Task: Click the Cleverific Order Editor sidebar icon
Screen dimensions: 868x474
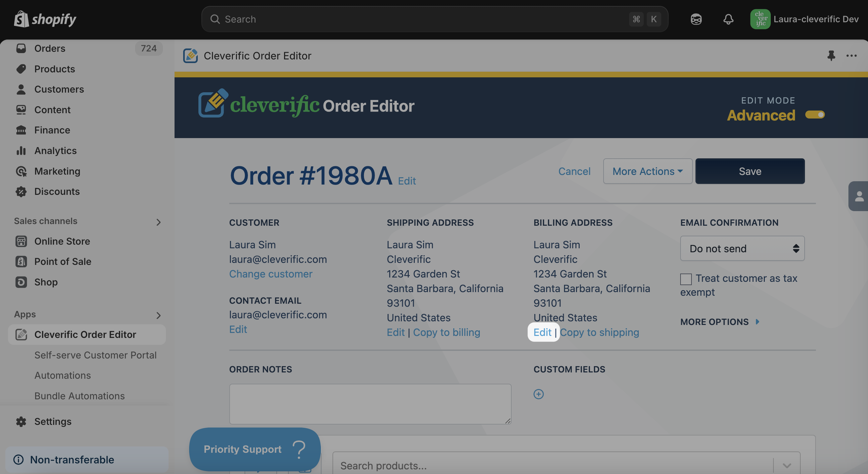Action: [21, 335]
